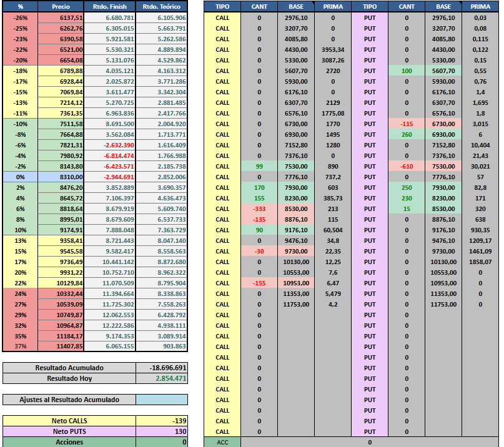504x447 pixels.
Task: Click the PUT quantity 15
Action: click(x=407, y=209)
